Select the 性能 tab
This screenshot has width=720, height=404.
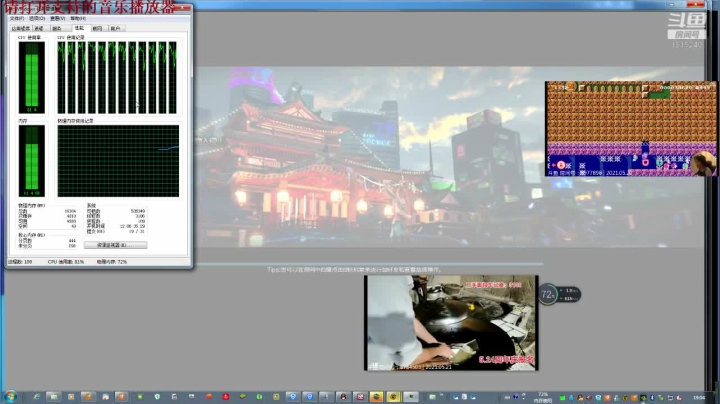[x=79, y=28]
